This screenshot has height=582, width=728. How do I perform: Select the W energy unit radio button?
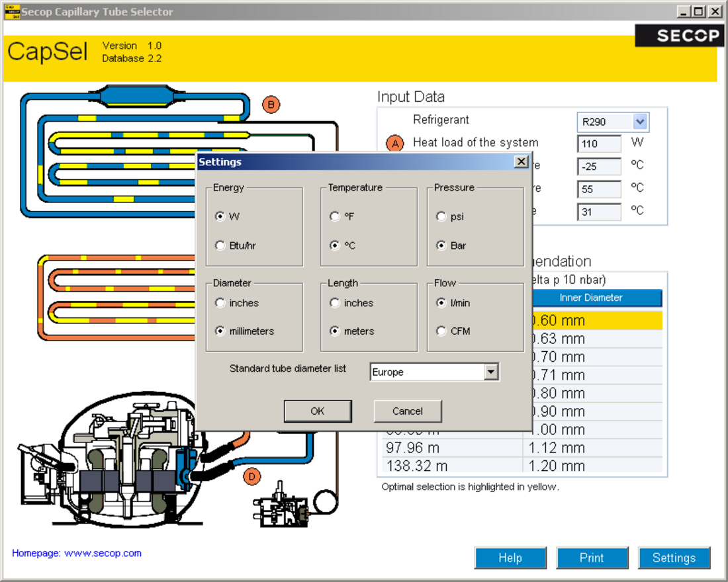coord(220,216)
